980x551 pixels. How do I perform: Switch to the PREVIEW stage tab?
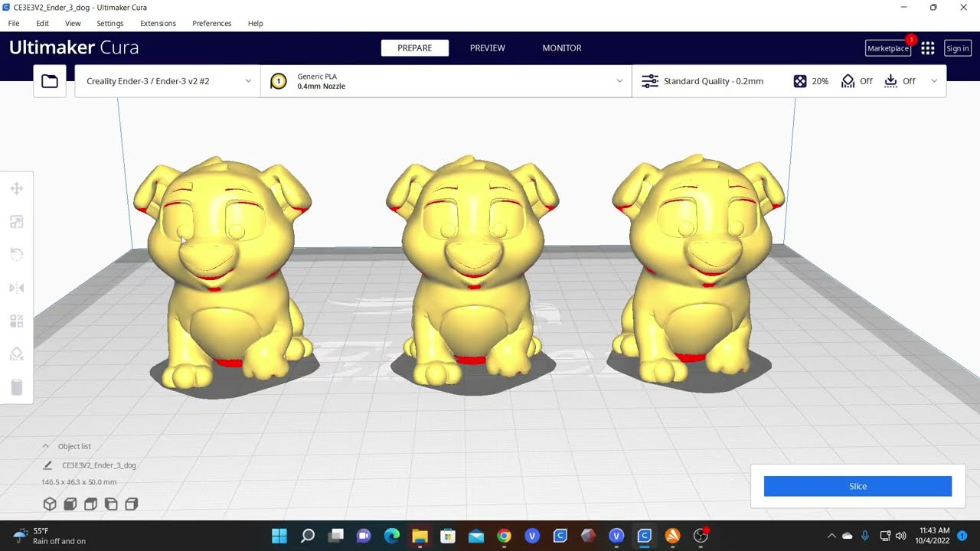coord(488,48)
